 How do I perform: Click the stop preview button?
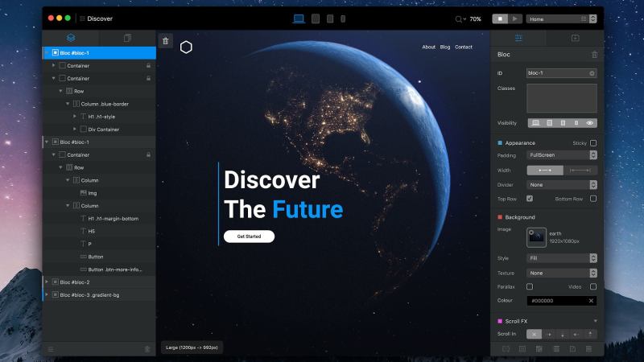click(500, 19)
